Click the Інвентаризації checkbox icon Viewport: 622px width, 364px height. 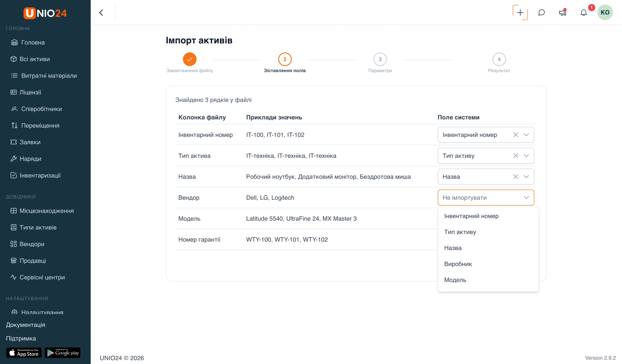[x=14, y=175]
